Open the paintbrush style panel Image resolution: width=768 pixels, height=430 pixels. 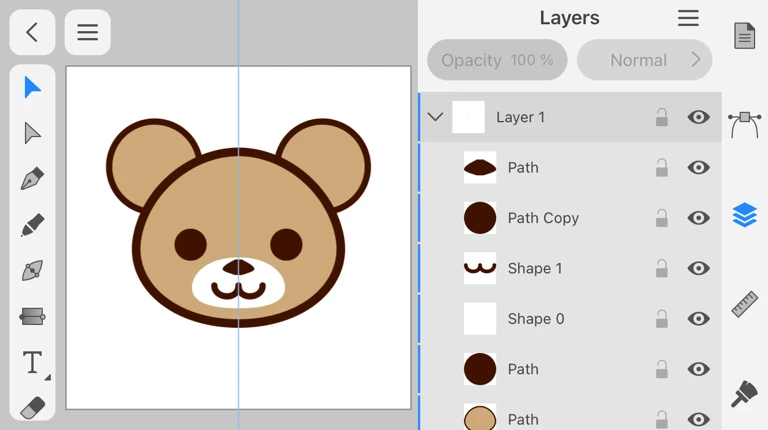(744, 393)
